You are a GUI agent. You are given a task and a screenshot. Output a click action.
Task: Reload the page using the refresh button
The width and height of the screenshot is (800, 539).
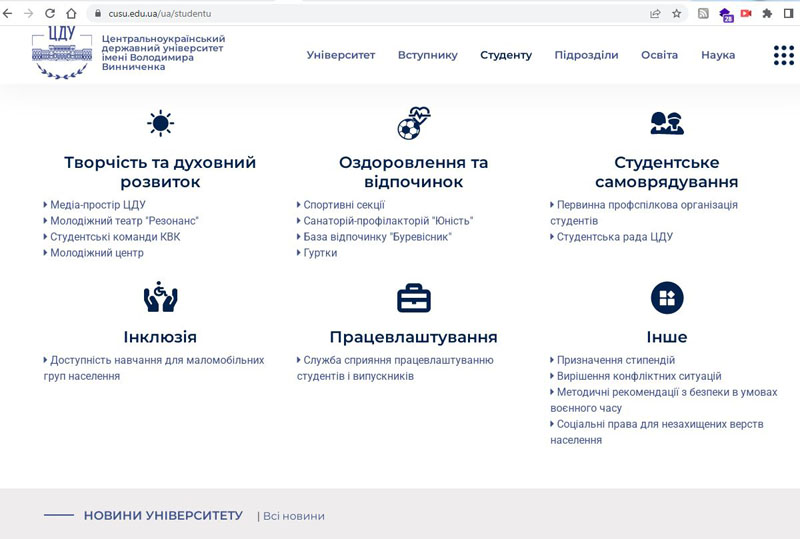click(49, 14)
